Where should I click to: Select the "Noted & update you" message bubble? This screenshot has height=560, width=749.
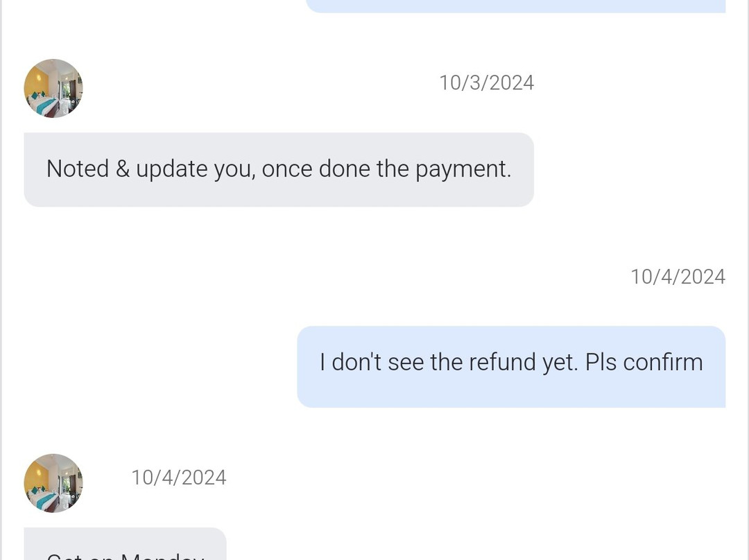click(x=278, y=170)
